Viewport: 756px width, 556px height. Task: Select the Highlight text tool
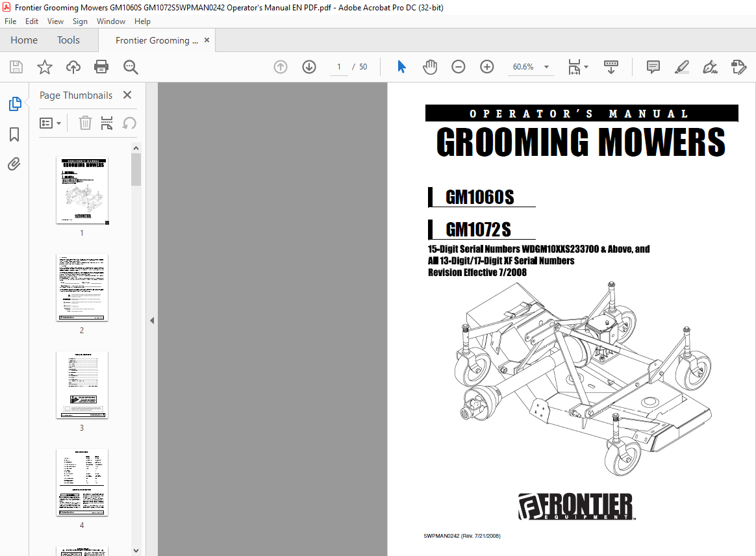click(x=681, y=67)
